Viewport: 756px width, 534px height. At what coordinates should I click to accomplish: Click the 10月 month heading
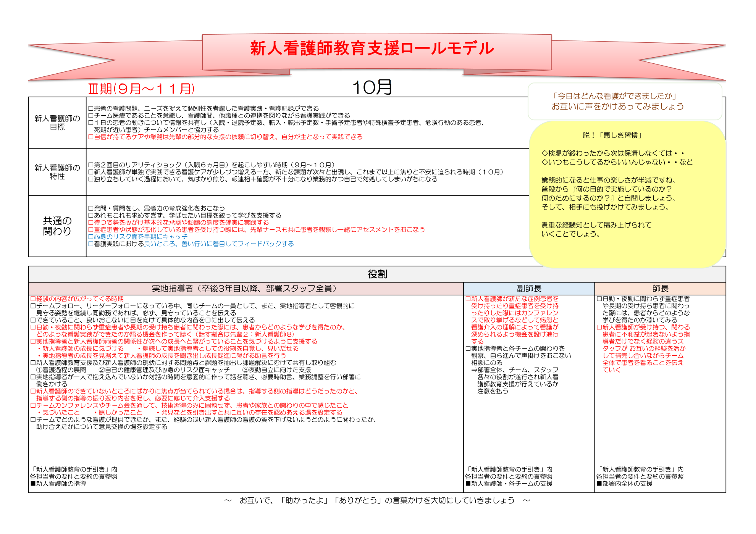pyautogui.click(x=372, y=87)
